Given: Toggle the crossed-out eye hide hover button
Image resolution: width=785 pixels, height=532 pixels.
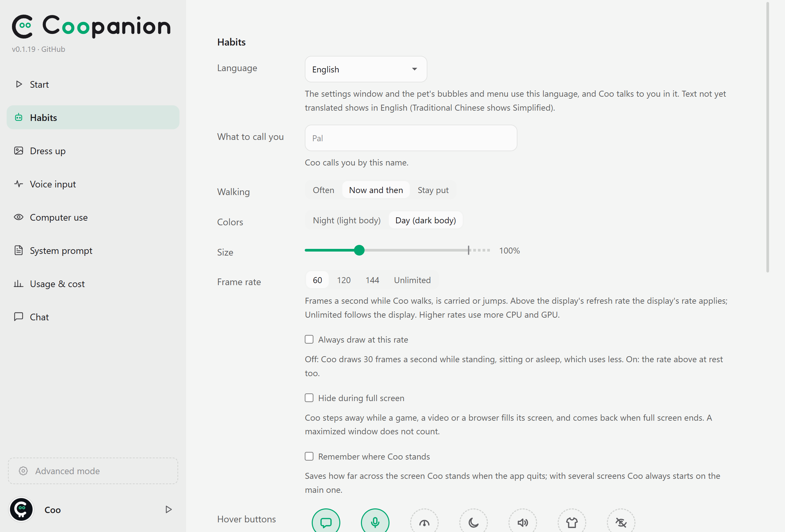Looking at the screenshot, I should click(621, 522).
